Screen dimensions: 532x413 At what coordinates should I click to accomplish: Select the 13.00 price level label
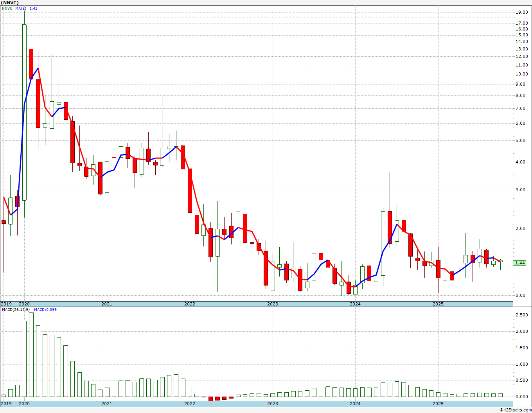coord(521,49)
